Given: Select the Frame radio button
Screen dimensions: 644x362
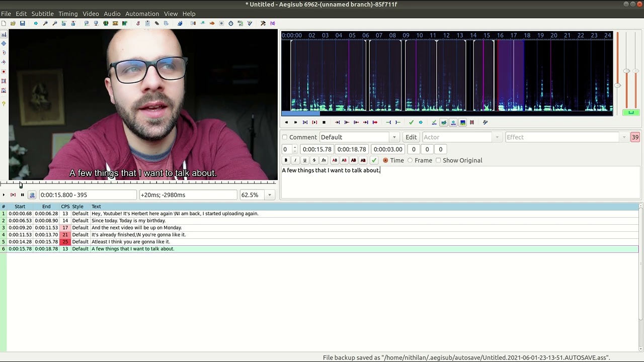Looking at the screenshot, I should tap(410, 160).
